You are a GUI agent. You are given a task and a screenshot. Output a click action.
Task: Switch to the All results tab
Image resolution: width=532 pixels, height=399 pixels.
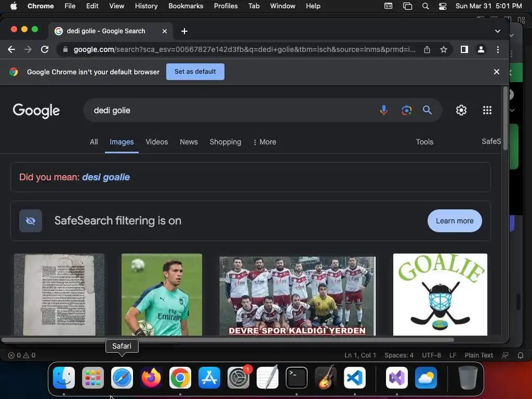[x=94, y=142]
